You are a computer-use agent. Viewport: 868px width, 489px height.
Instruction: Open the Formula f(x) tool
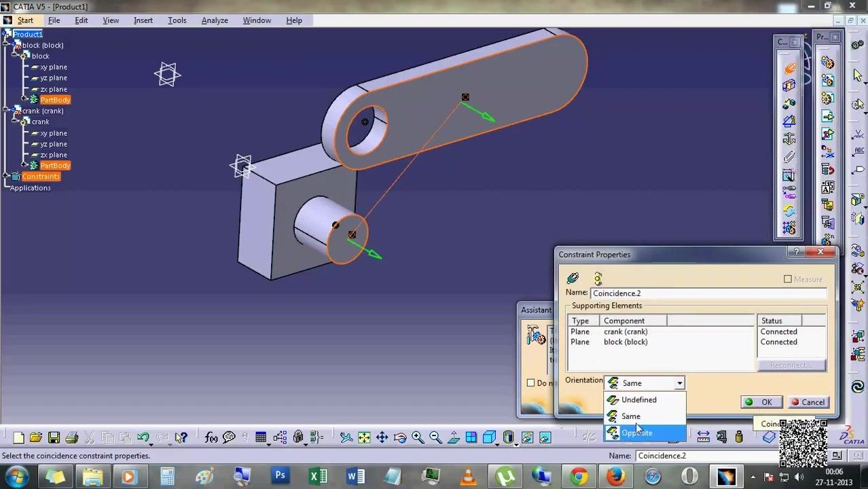point(211,437)
